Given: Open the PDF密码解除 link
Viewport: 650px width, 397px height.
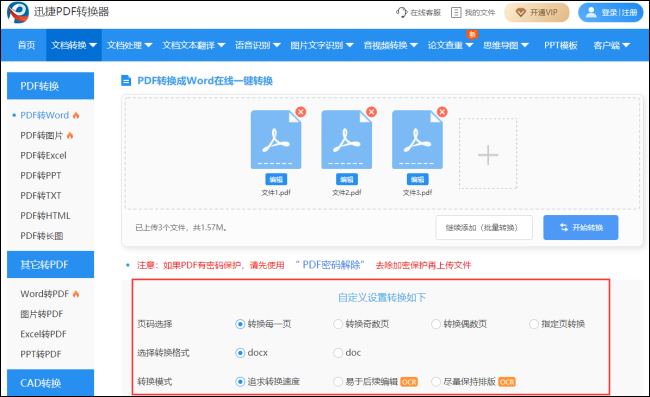Looking at the screenshot, I should [x=330, y=265].
